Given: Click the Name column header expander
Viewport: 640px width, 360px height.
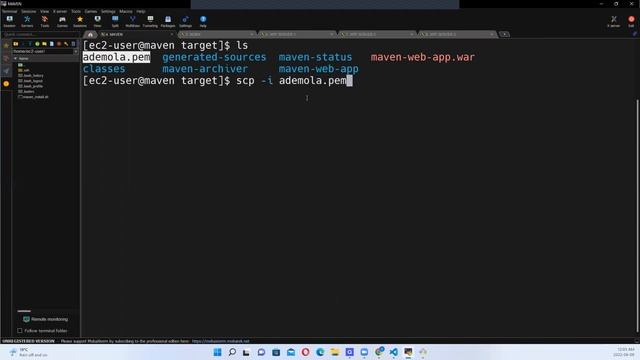Looking at the screenshot, I should point(16,59).
